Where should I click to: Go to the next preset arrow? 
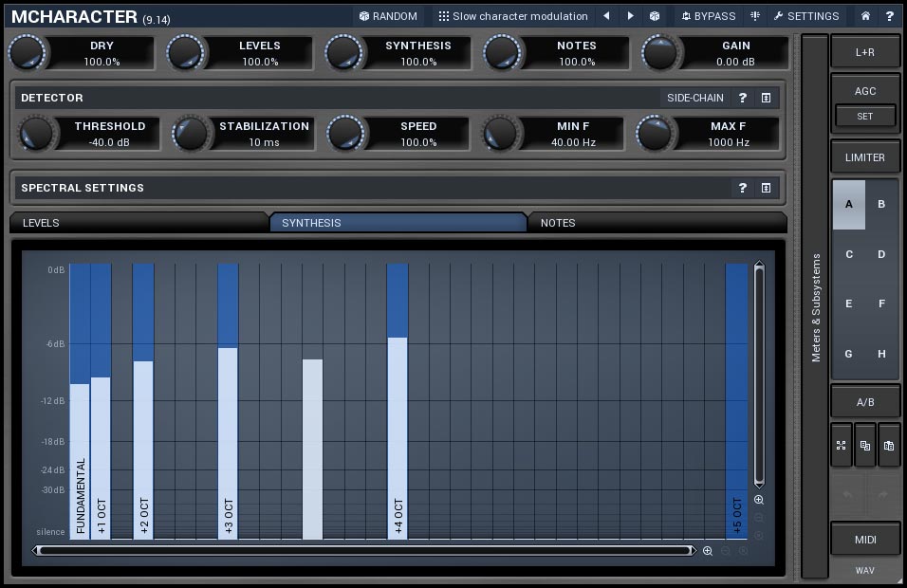click(x=631, y=16)
